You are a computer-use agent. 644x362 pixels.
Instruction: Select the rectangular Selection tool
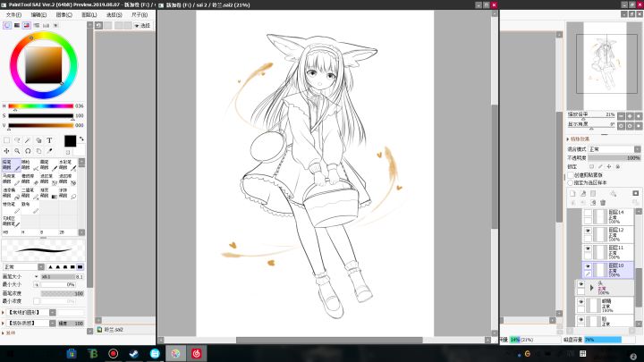pos(6,140)
